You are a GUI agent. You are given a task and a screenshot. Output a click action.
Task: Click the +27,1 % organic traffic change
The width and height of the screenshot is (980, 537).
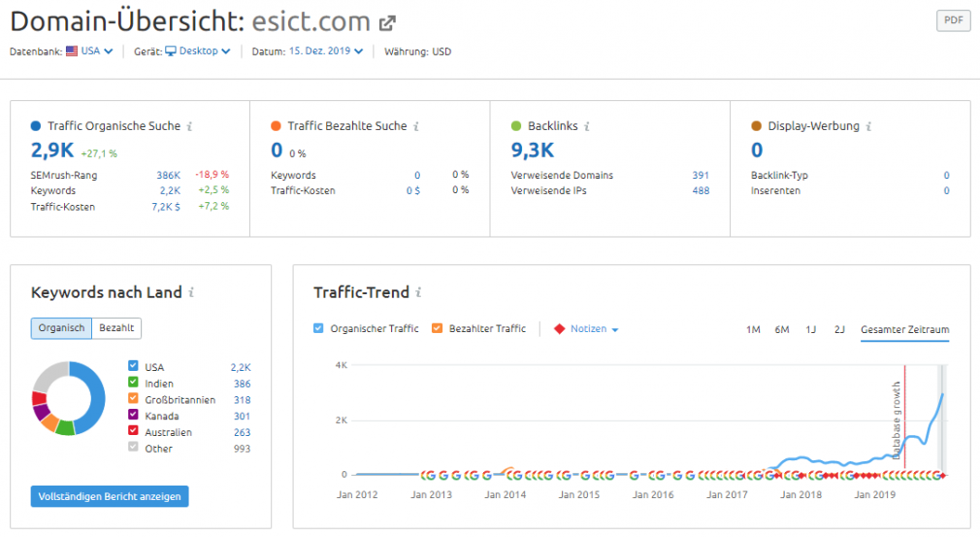click(99, 153)
